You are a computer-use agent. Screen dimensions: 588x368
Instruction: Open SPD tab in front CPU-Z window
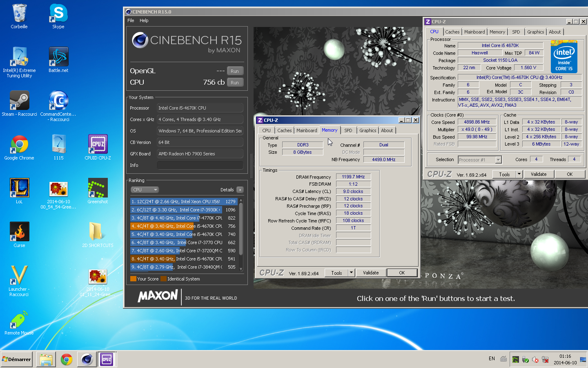(x=348, y=130)
